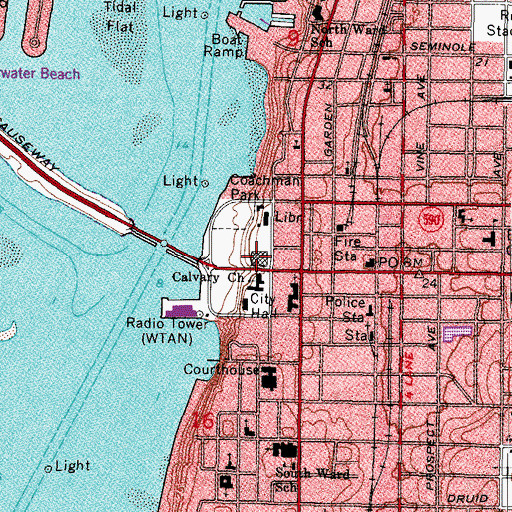The height and width of the screenshot is (512, 512).
Task: Click the City Hall label
Action: point(263,306)
